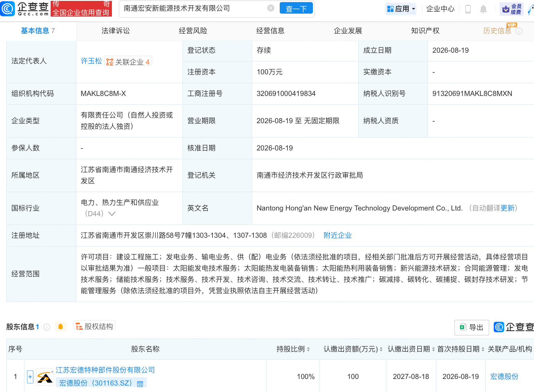
Task: Click the info icon next to 股东信息
Action: pos(47,327)
